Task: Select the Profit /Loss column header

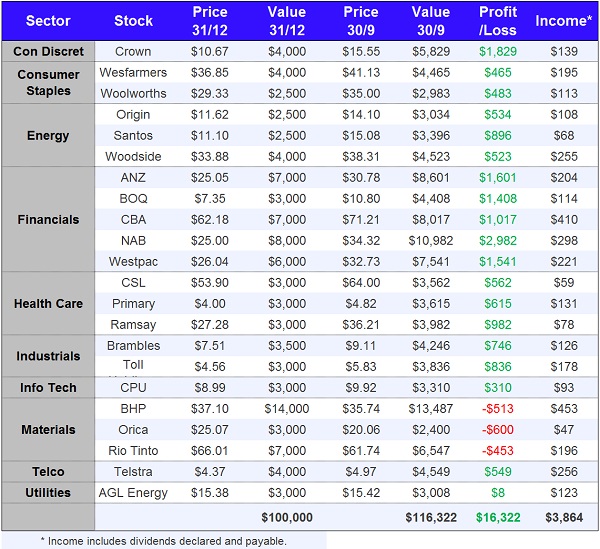Action: [x=495, y=21]
